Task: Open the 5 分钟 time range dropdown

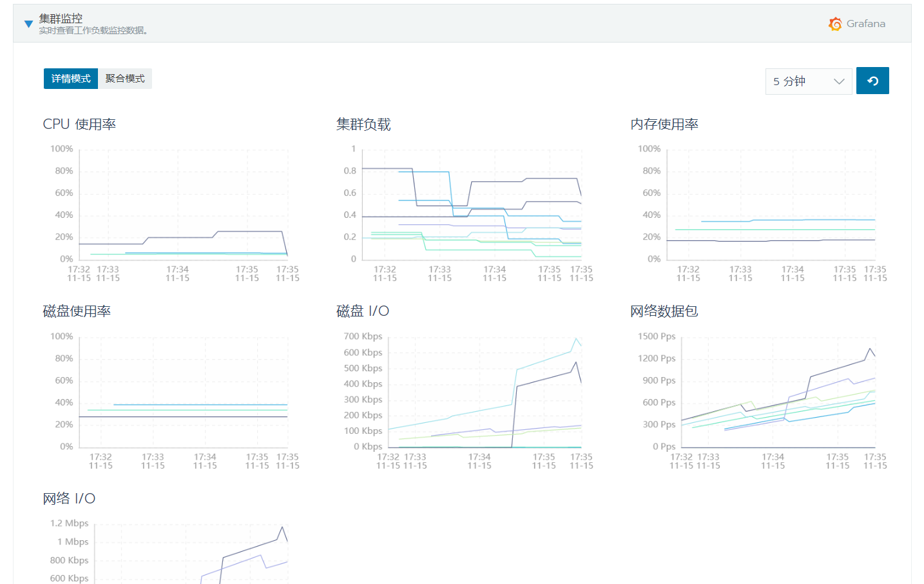Action: click(x=809, y=81)
